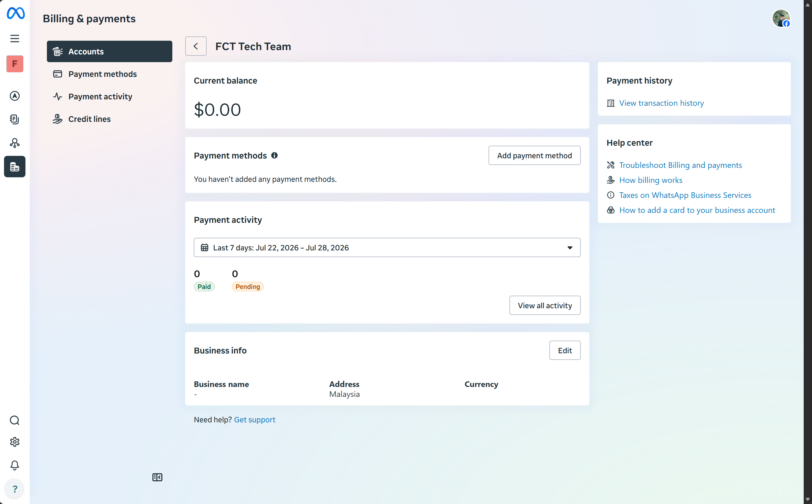
Task: Click Edit business info button
Action: [565, 350]
